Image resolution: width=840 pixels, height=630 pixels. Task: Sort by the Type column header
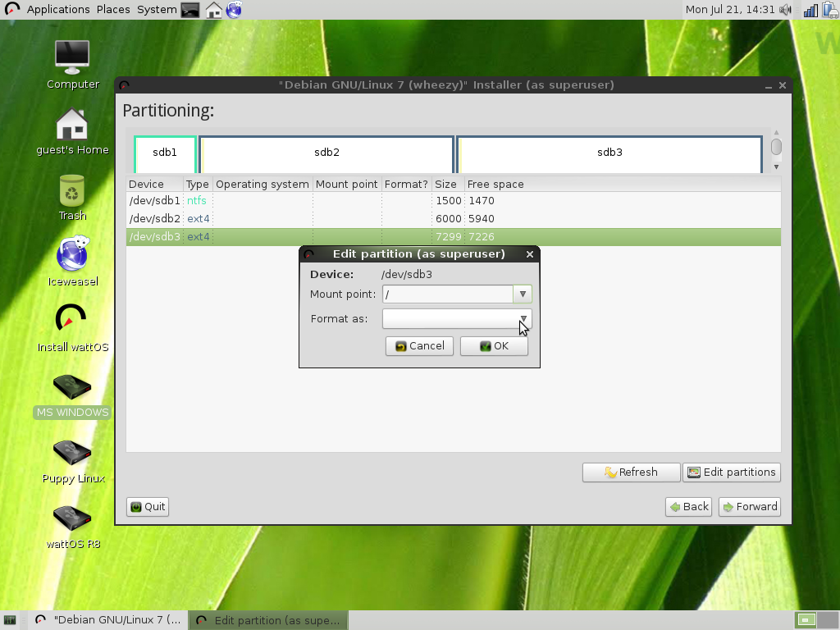[x=198, y=185]
